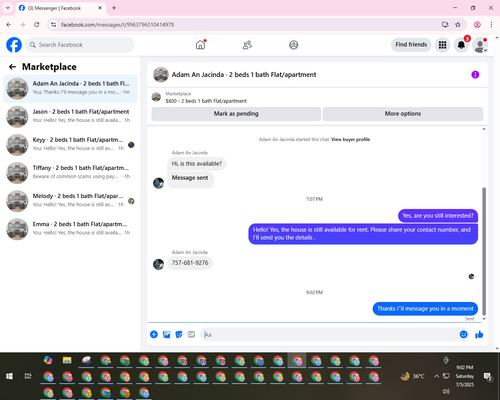
Task: View site information icon in address bar
Action: (x=53, y=25)
